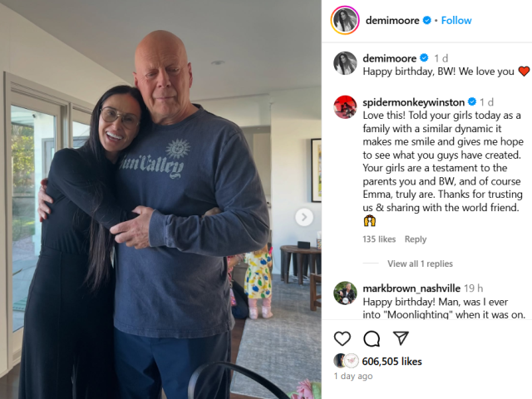532x399 pixels.
Task: Click the liker avatars beside the like count
Action: [x=346, y=361]
